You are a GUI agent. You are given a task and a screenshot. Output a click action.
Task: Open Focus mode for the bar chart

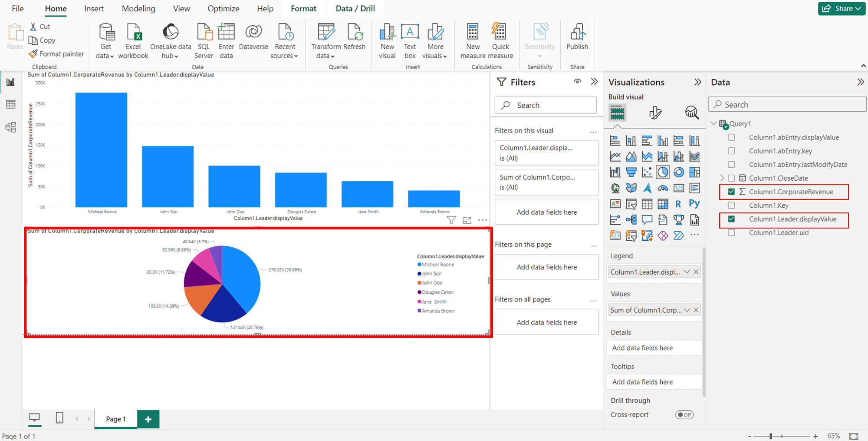[x=467, y=220]
